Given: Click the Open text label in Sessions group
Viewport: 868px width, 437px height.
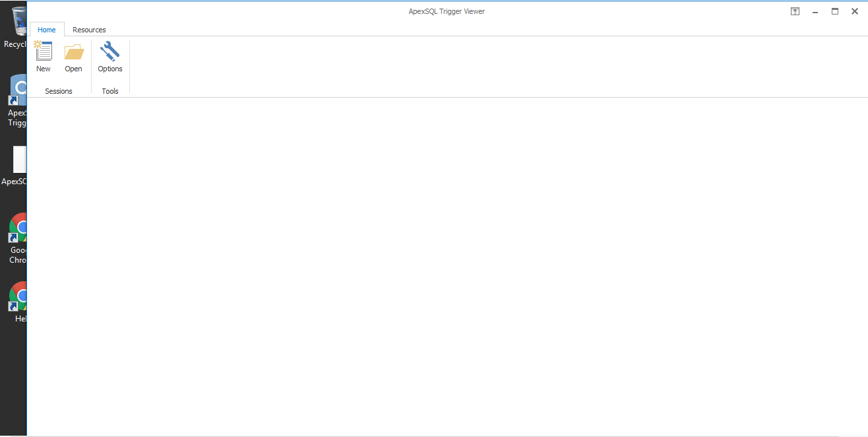Looking at the screenshot, I should point(73,69).
